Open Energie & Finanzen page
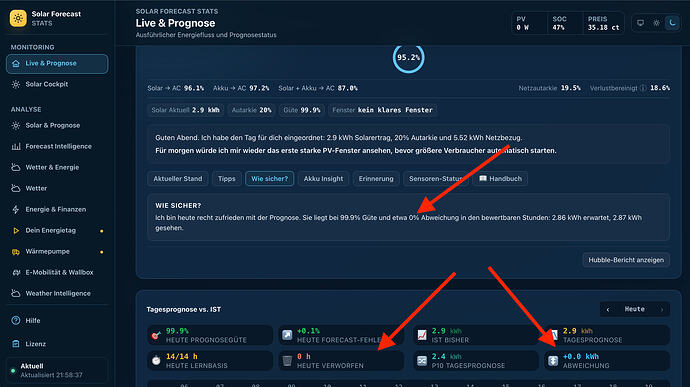The image size is (690, 387). pos(57,210)
